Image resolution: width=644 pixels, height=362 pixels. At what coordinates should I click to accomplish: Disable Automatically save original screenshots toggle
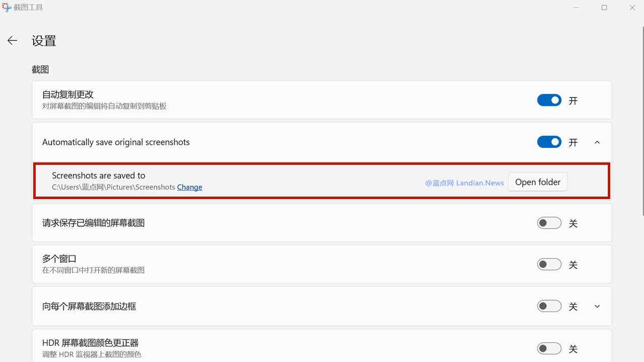pos(549,142)
